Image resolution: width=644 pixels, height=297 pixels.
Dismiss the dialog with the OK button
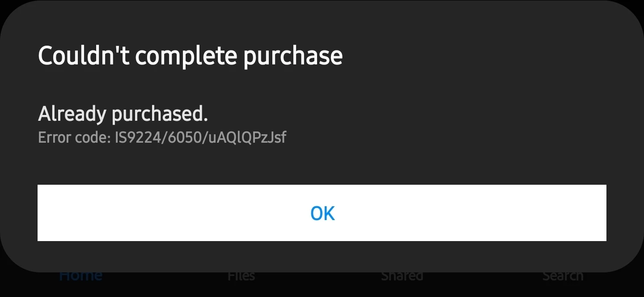click(322, 213)
